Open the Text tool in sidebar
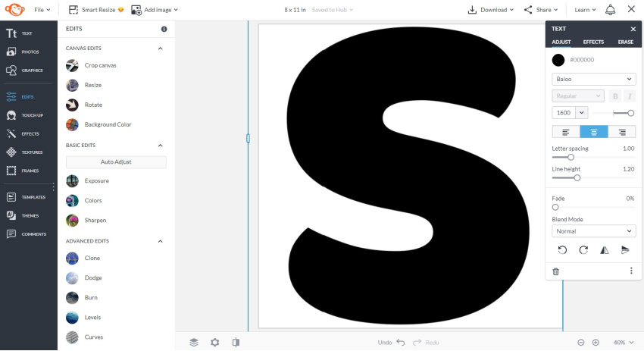This screenshot has width=644, height=351. click(19, 33)
